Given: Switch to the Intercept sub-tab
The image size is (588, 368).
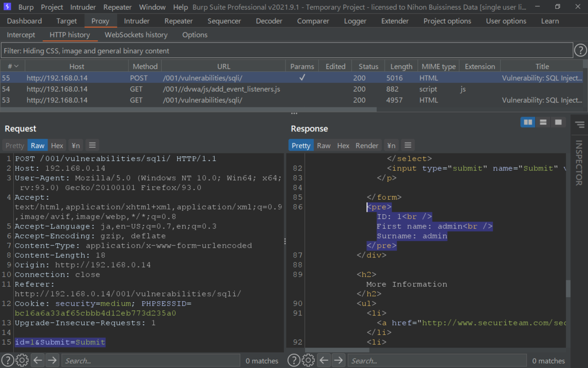Looking at the screenshot, I should pyautogui.click(x=21, y=35).
